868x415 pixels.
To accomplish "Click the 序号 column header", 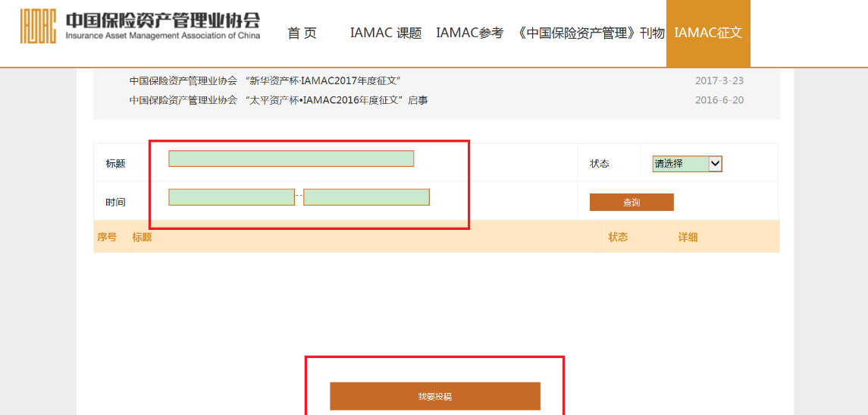I will 107,237.
